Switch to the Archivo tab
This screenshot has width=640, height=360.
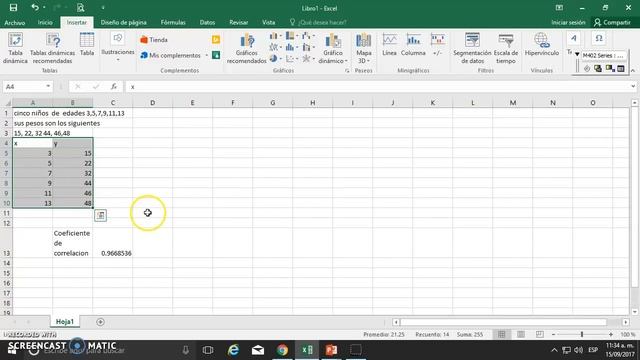(x=15, y=22)
